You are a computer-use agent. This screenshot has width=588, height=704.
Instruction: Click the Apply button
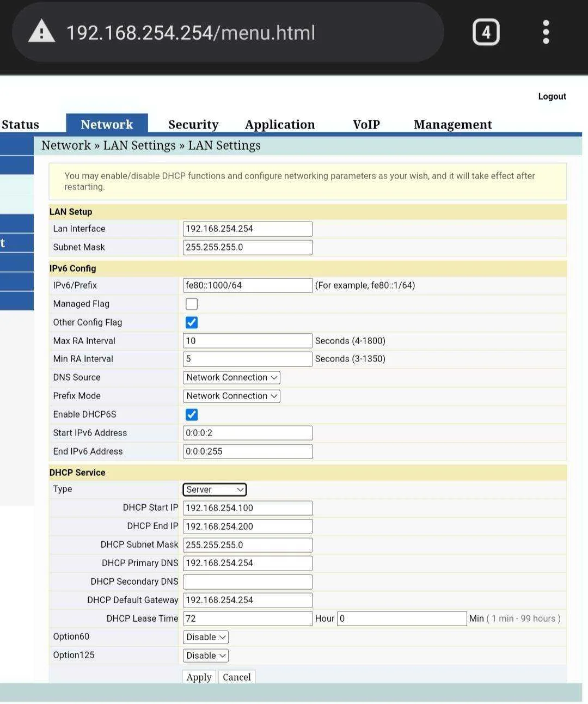click(199, 677)
